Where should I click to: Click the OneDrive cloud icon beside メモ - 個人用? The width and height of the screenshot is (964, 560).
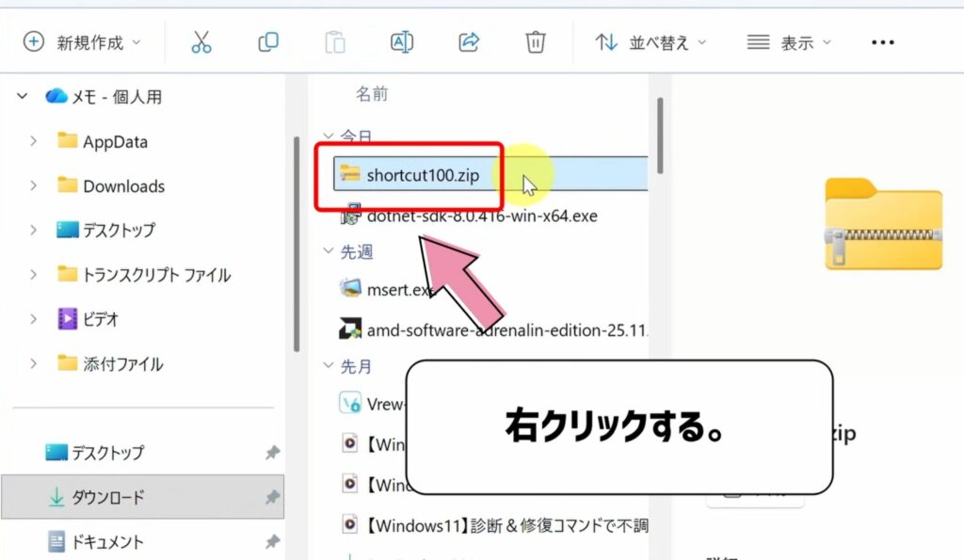(x=56, y=95)
